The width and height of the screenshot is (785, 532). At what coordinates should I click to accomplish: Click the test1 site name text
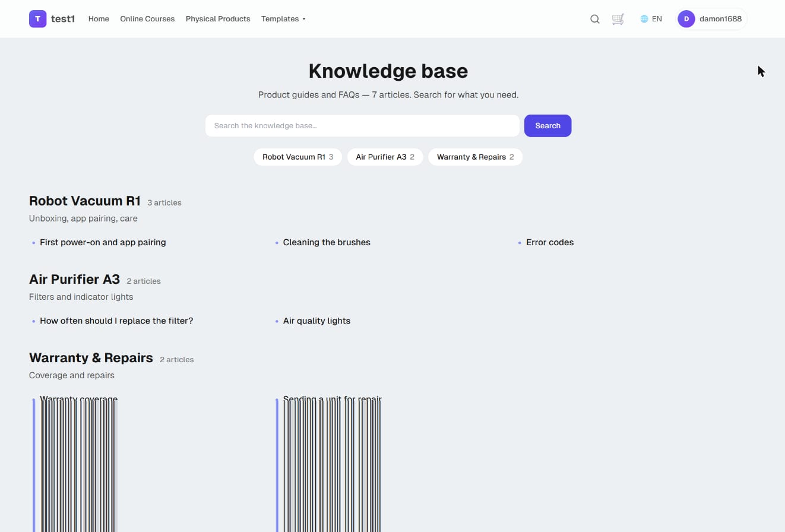coord(63,19)
